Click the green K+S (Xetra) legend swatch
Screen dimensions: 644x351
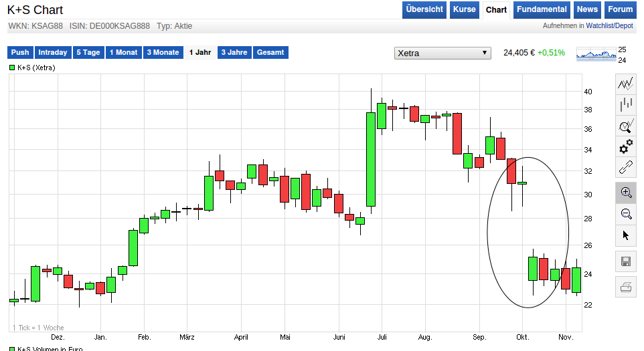tap(12, 68)
